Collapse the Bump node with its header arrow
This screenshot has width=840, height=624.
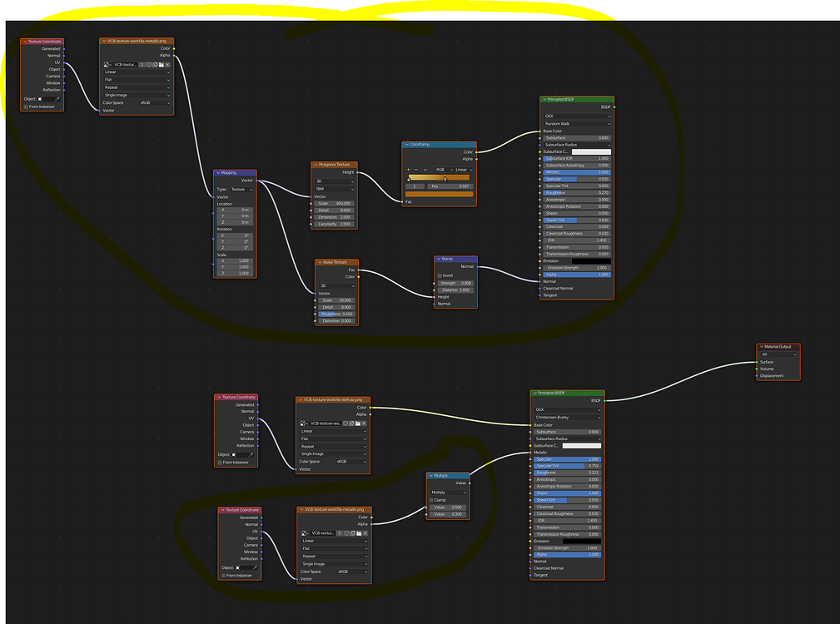pos(438,259)
